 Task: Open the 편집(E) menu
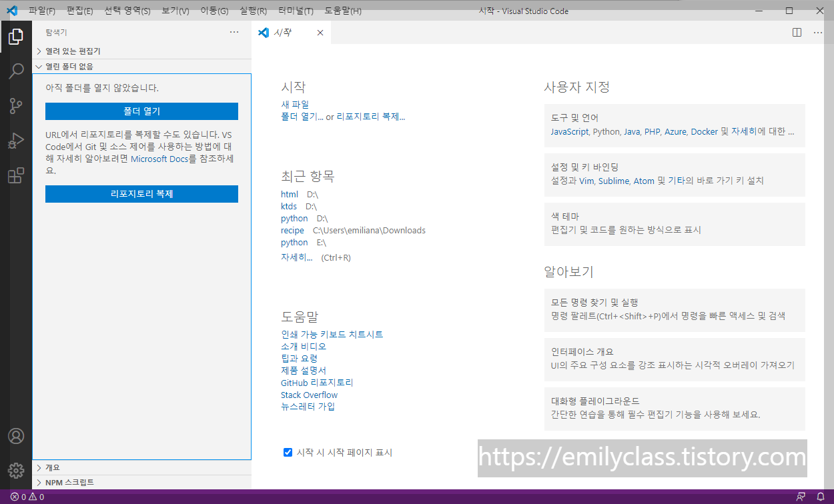[x=80, y=11]
